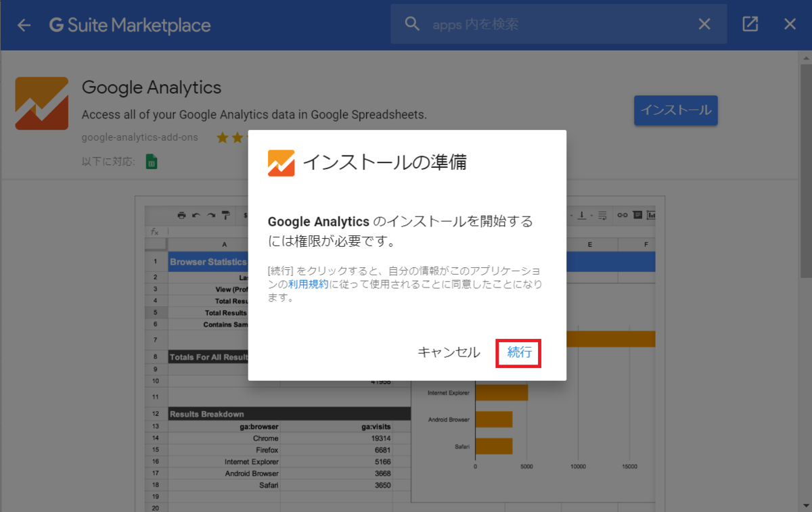The height and width of the screenshot is (512, 812).
Task: Click the 以下に対応 label
Action: pyautogui.click(x=108, y=162)
